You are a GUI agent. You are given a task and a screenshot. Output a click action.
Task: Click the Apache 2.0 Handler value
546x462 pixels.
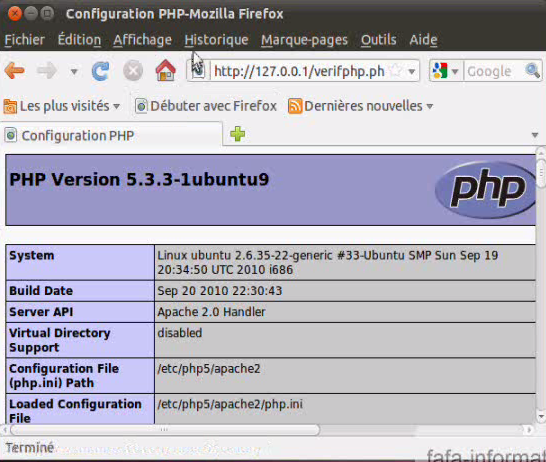pyautogui.click(x=211, y=312)
